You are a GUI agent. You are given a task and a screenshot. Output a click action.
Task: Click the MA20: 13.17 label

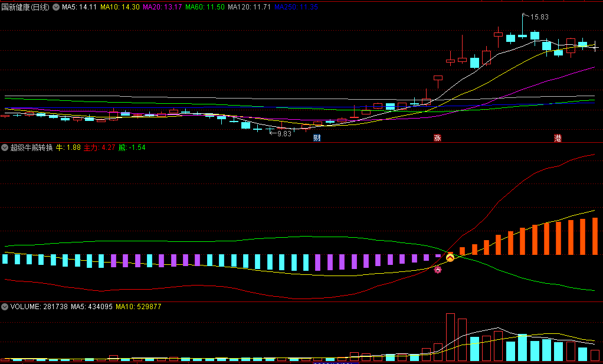(x=162, y=7)
